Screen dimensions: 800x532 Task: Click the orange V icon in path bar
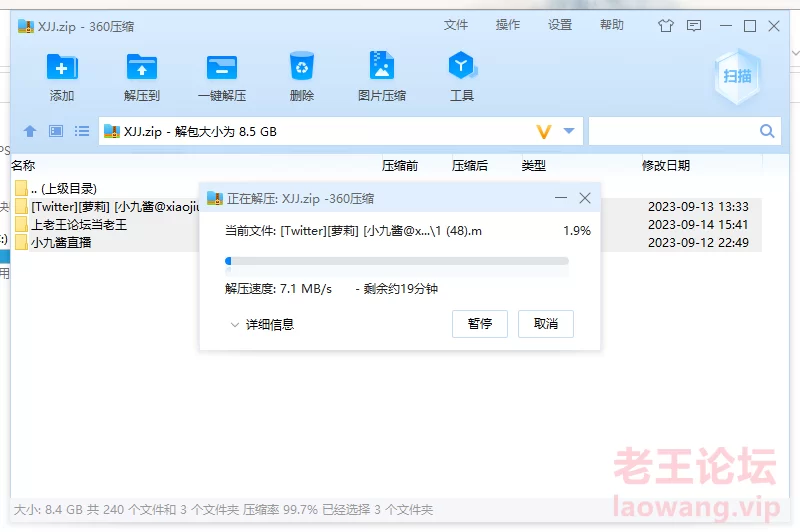[x=544, y=132]
